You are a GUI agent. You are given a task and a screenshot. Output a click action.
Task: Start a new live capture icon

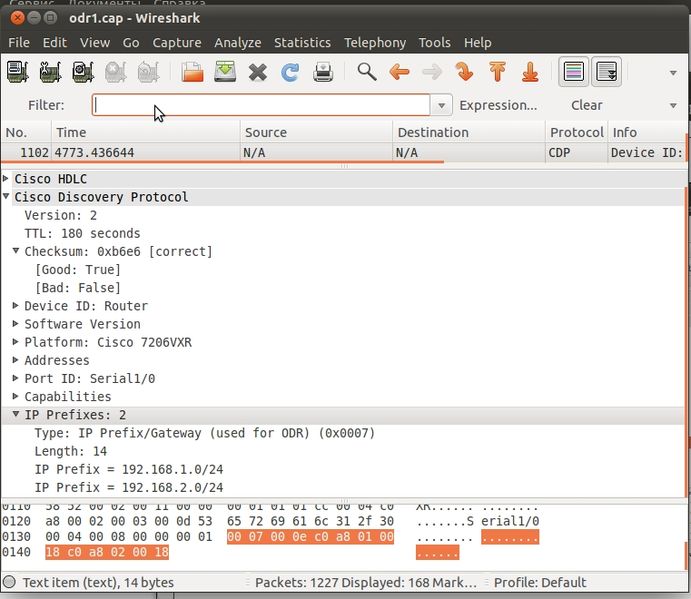click(x=83, y=71)
